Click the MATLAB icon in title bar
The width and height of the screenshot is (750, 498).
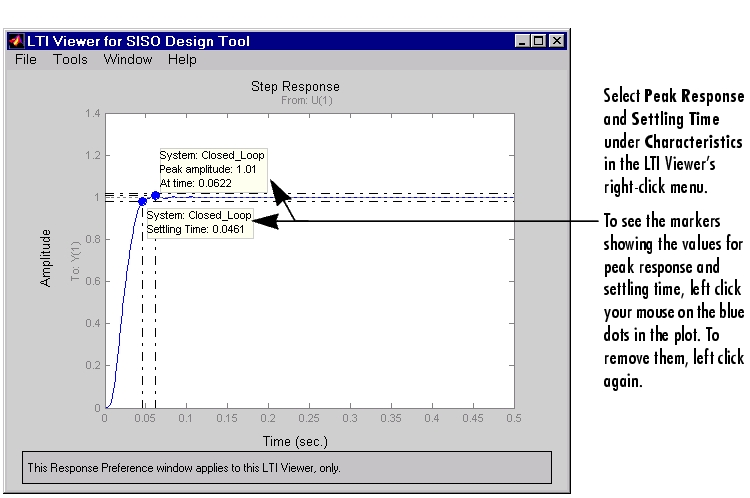point(16,41)
